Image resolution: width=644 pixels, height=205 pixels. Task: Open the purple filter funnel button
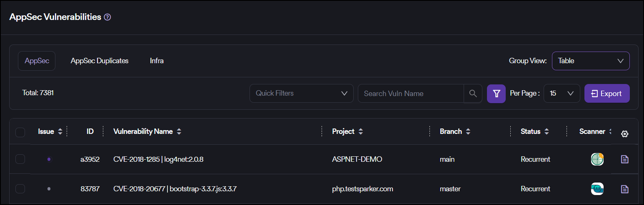point(496,94)
